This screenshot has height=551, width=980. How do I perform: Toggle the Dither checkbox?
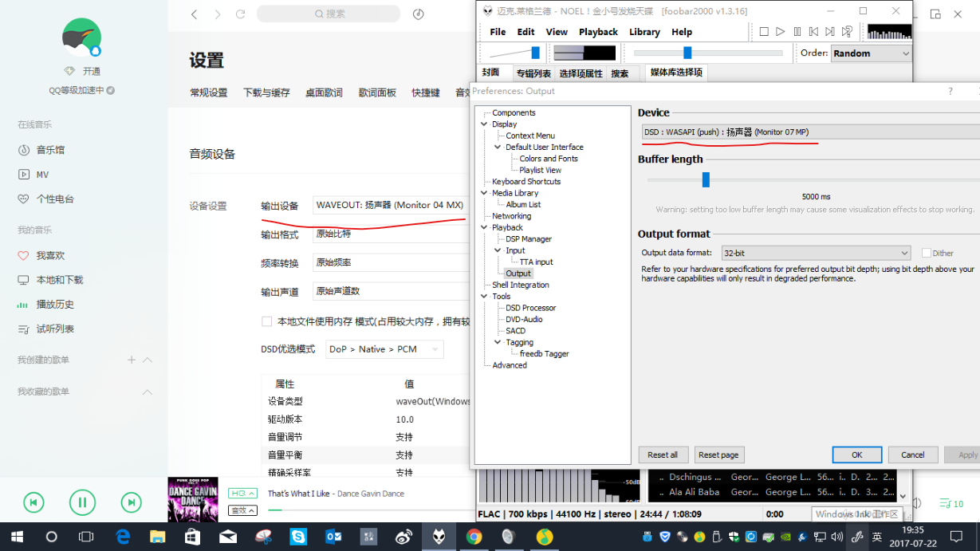coord(926,253)
